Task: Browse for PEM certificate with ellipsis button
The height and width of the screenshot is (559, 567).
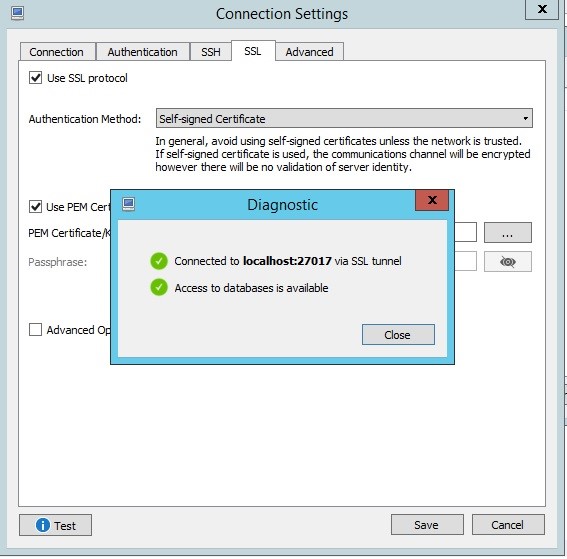Action: (x=508, y=232)
